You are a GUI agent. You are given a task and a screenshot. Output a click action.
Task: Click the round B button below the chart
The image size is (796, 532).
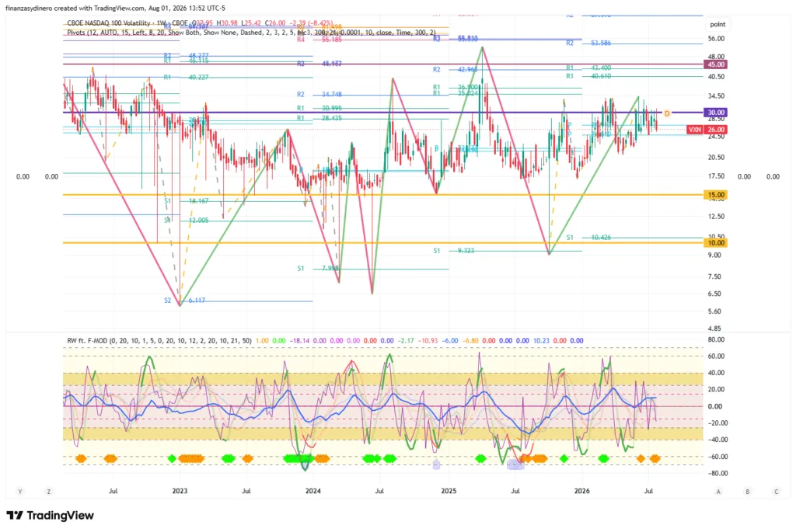pyautogui.click(x=747, y=492)
